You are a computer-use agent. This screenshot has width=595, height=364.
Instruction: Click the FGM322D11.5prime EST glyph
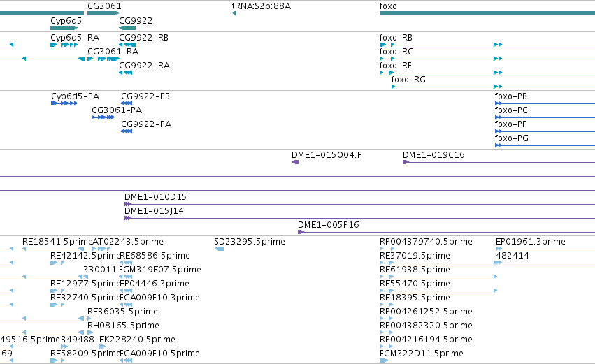click(x=384, y=361)
